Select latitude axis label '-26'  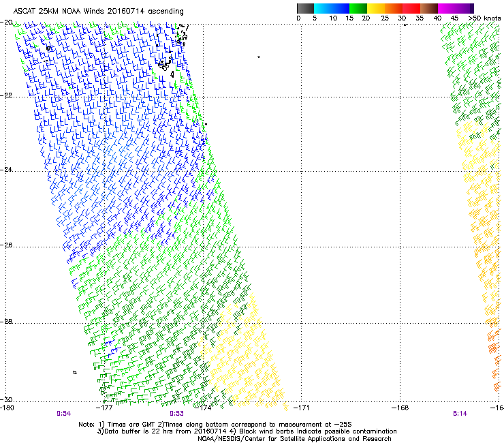[6, 245]
